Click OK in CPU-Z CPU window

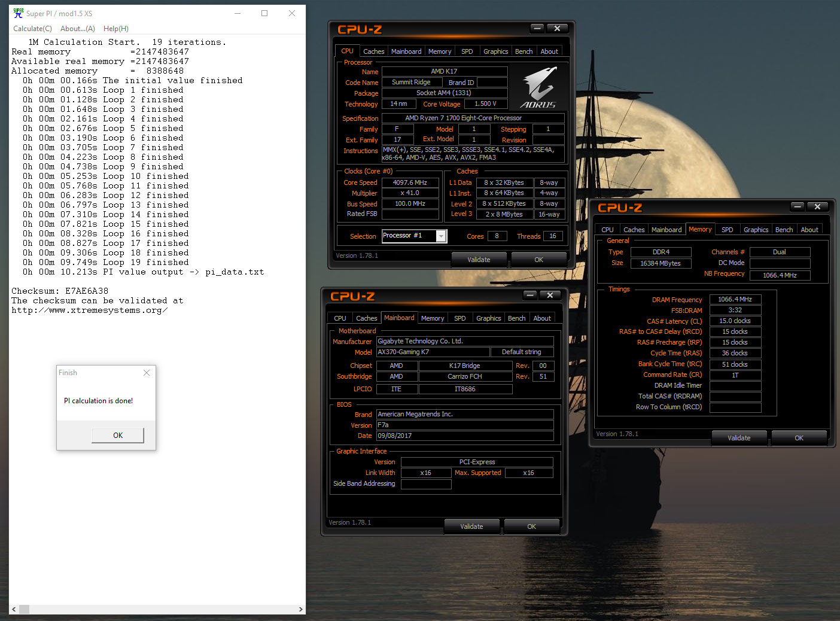pyautogui.click(x=539, y=260)
